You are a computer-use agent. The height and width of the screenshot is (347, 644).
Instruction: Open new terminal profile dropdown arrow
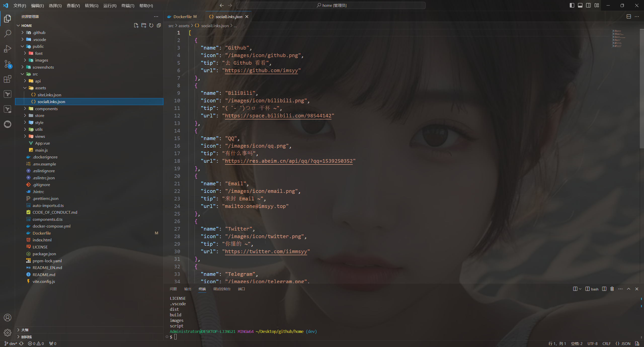(580, 289)
